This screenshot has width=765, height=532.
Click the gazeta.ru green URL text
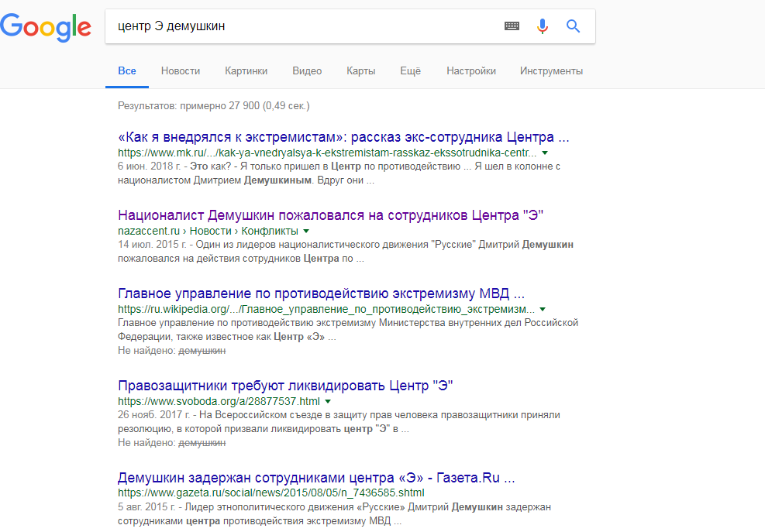pos(271,493)
